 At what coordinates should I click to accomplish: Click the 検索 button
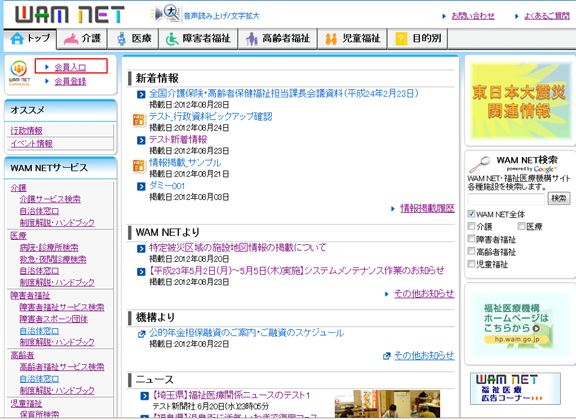(558, 199)
